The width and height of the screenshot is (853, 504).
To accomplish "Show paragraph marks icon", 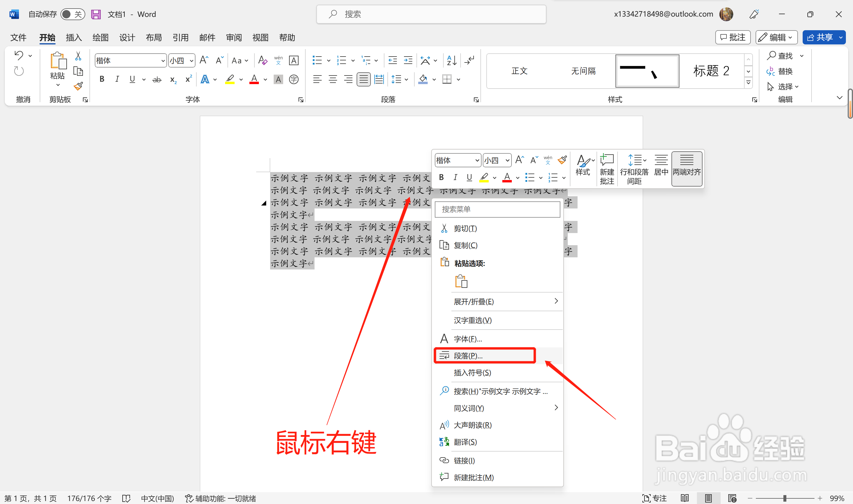I will 469,60.
